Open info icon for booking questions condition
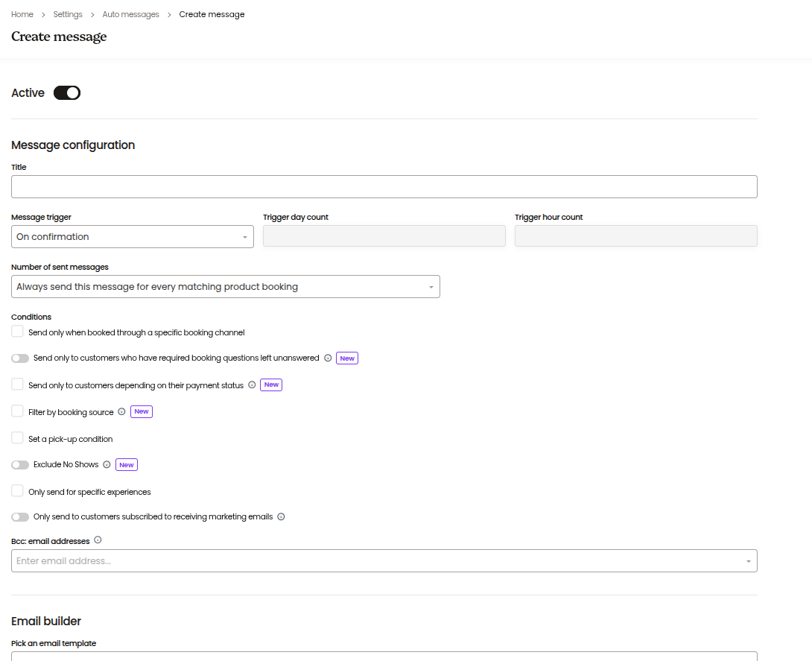812x661 pixels. (328, 358)
